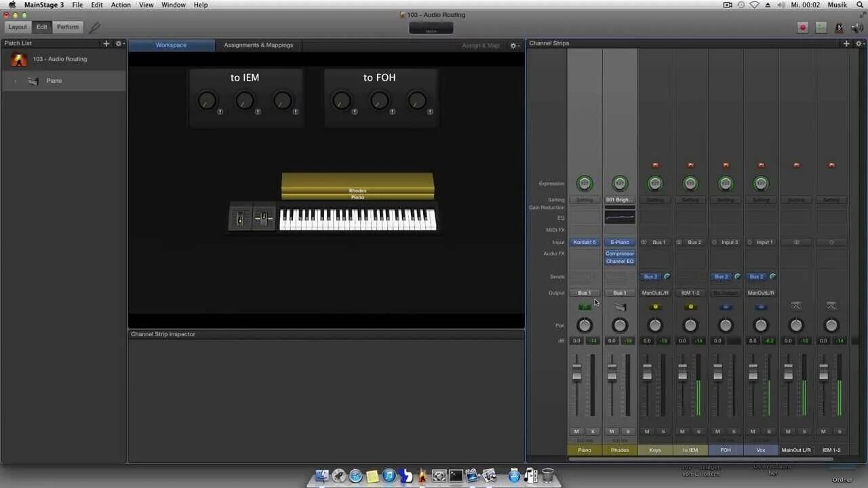Click the Piano patch keyboard icon

[x=33, y=81]
